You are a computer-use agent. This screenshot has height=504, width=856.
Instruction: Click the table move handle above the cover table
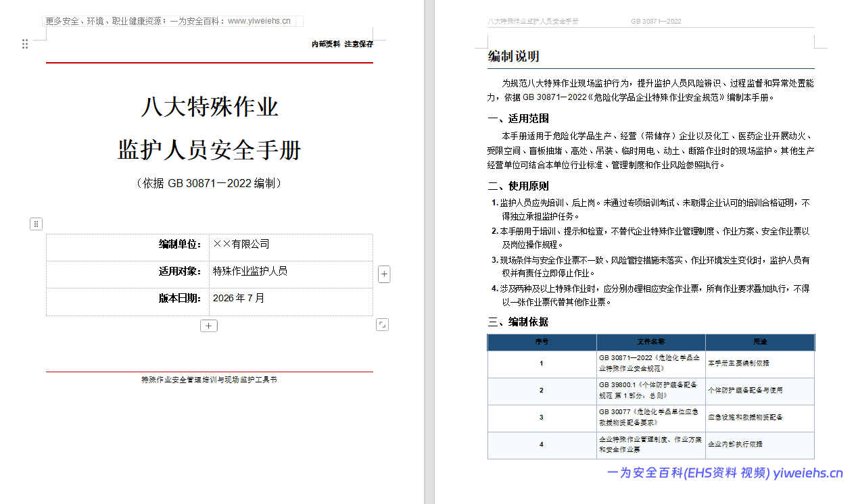click(x=37, y=224)
